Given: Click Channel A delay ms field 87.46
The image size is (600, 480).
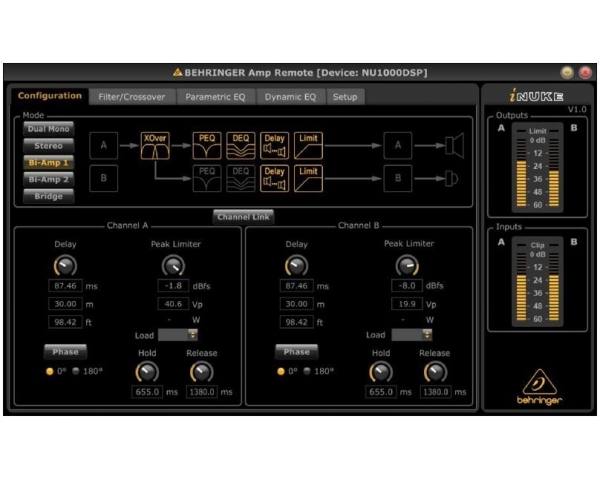Looking at the screenshot, I should tap(65, 286).
